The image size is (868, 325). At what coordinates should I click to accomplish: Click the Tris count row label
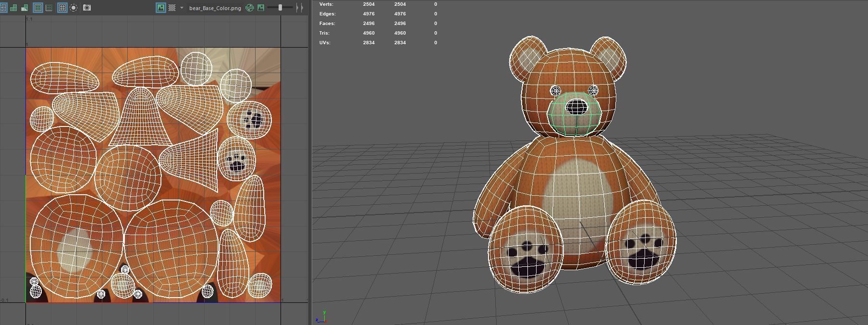(324, 33)
